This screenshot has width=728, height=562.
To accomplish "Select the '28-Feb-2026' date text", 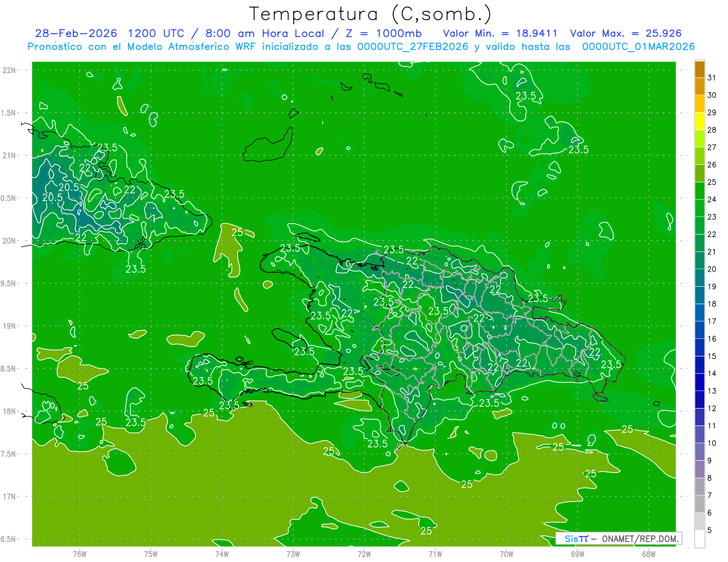I will [x=77, y=33].
